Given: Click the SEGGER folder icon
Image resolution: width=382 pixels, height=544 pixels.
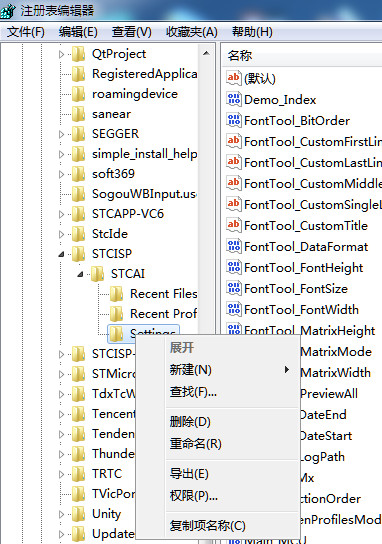Looking at the screenshot, I should [x=79, y=134].
